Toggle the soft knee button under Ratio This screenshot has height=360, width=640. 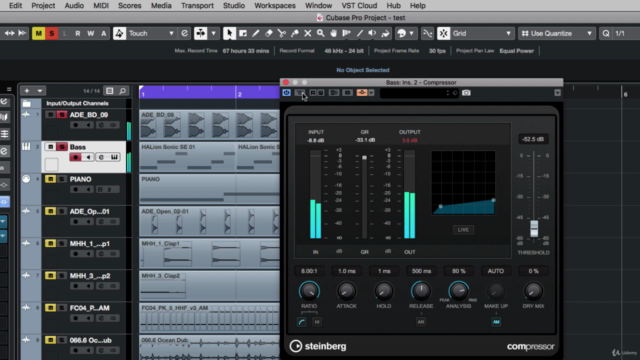point(302,322)
